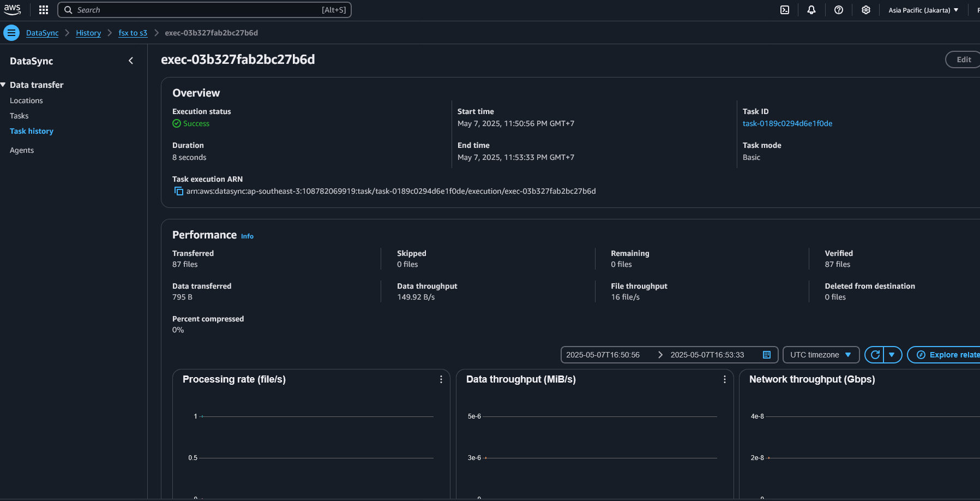Copy the task execution ARN
This screenshot has width=980, height=501.
pos(178,191)
